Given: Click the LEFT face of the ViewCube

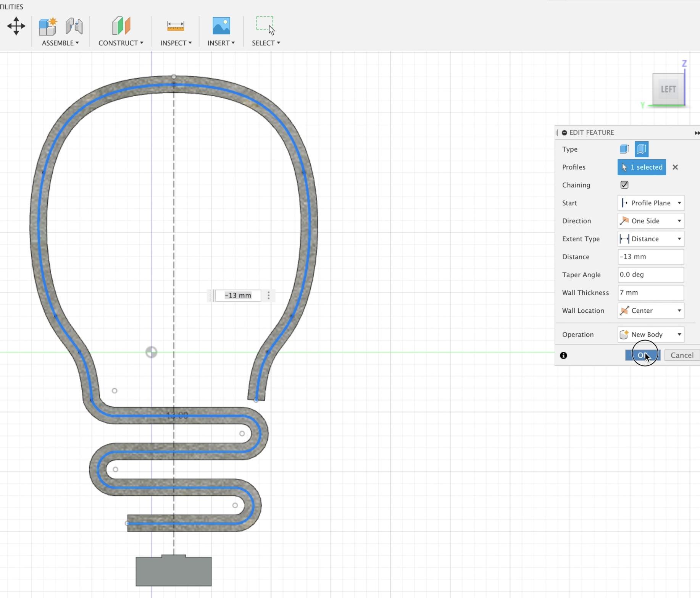Looking at the screenshot, I should pos(668,89).
